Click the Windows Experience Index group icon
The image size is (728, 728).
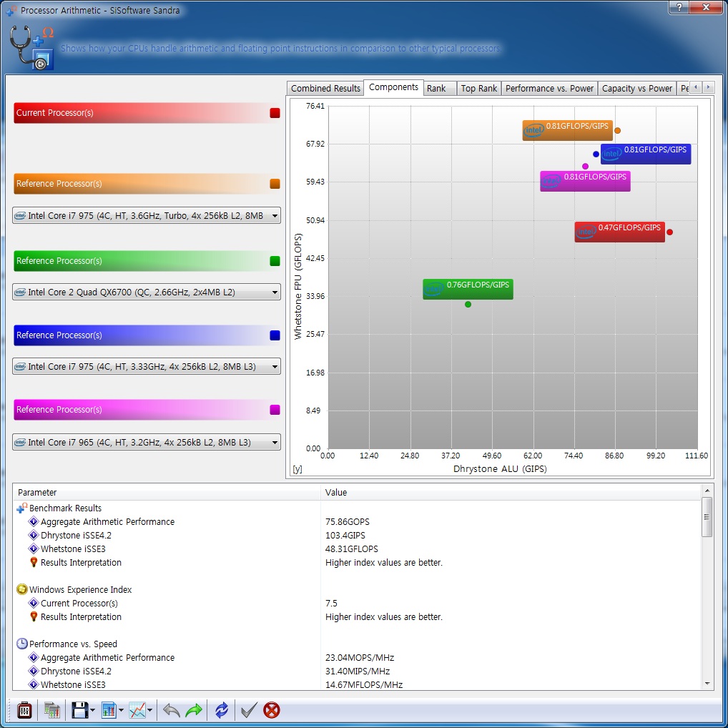click(22, 590)
